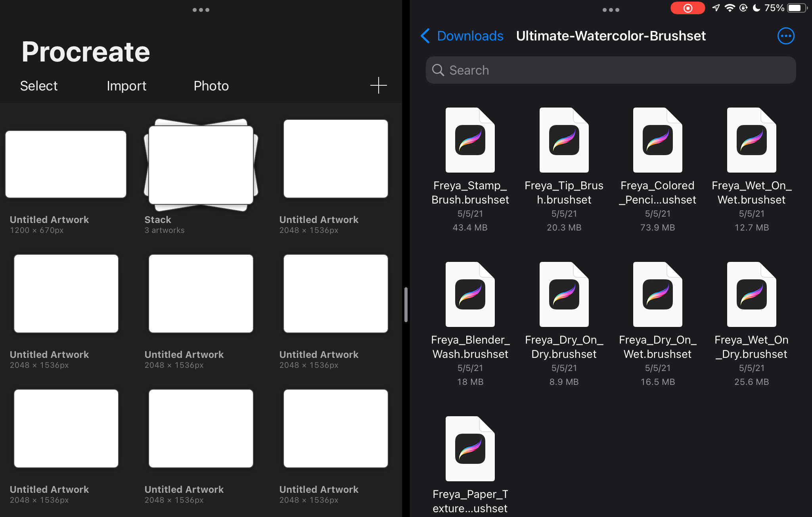Tap Freya_Blender_Wash.brushset file icon

tap(470, 294)
